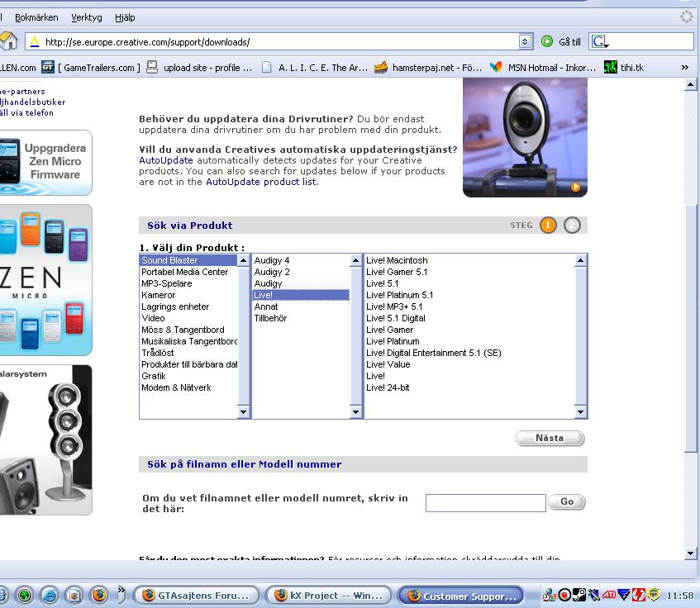Click the middle list's scroll up arrow
This screenshot has height=608, width=700.
(356, 260)
